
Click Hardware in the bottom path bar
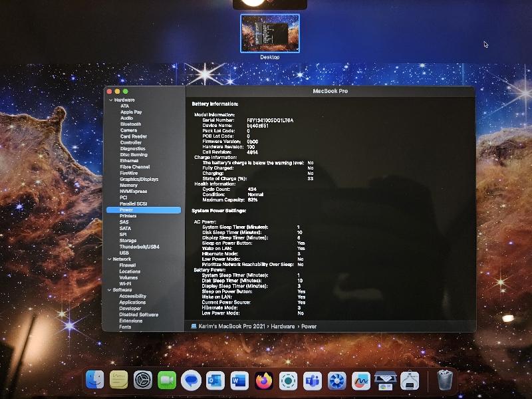[282, 327]
